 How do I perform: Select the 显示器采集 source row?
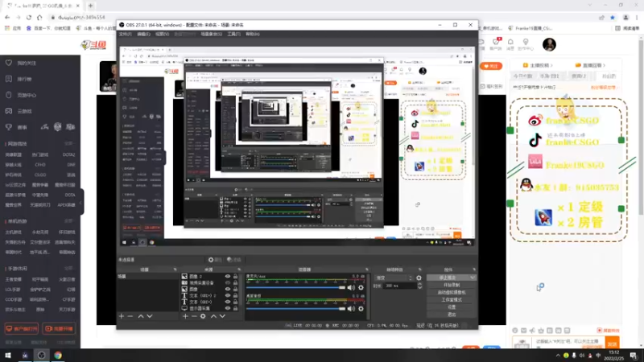pyautogui.click(x=209, y=308)
